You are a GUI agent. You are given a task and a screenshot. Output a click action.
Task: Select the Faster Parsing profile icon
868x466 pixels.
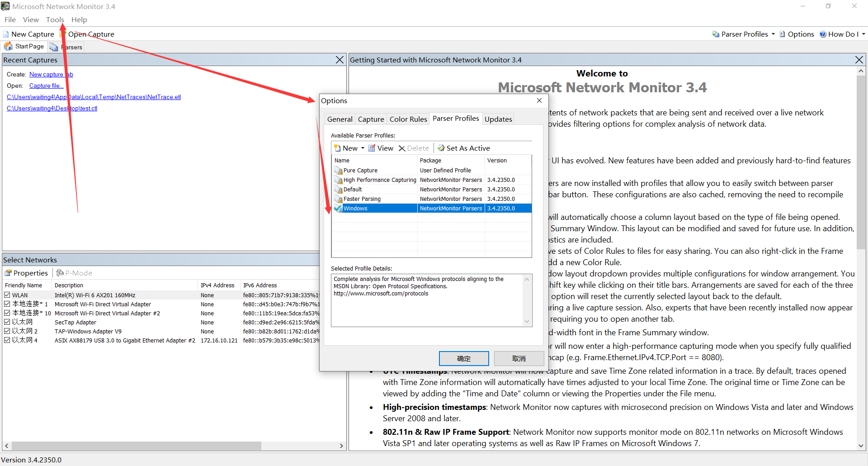click(338, 199)
